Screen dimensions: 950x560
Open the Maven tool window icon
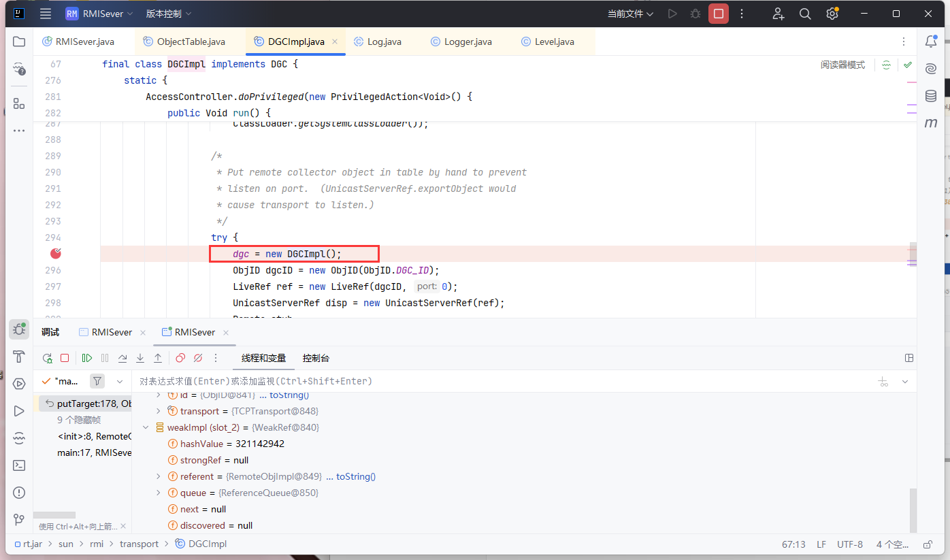tap(931, 123)
